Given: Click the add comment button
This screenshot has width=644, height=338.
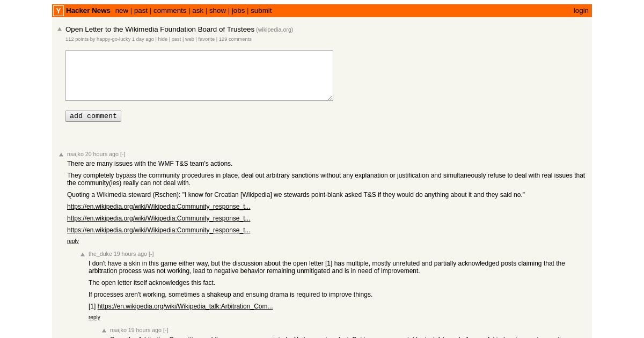Looking at the screenshot, I should [x=93, y=116].
